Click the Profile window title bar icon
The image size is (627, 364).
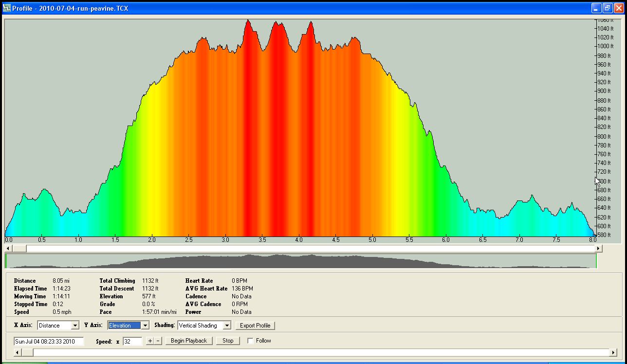[x=7, y=8]
